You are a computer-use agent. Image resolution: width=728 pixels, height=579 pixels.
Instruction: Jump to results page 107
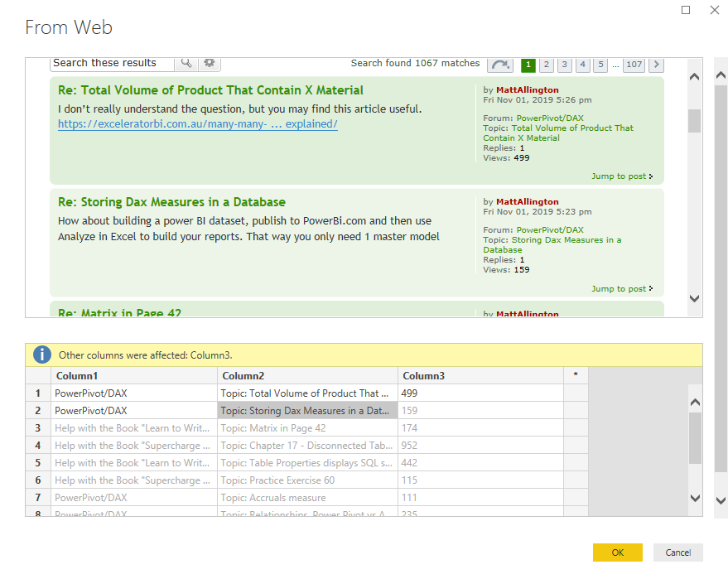(634, 65)
